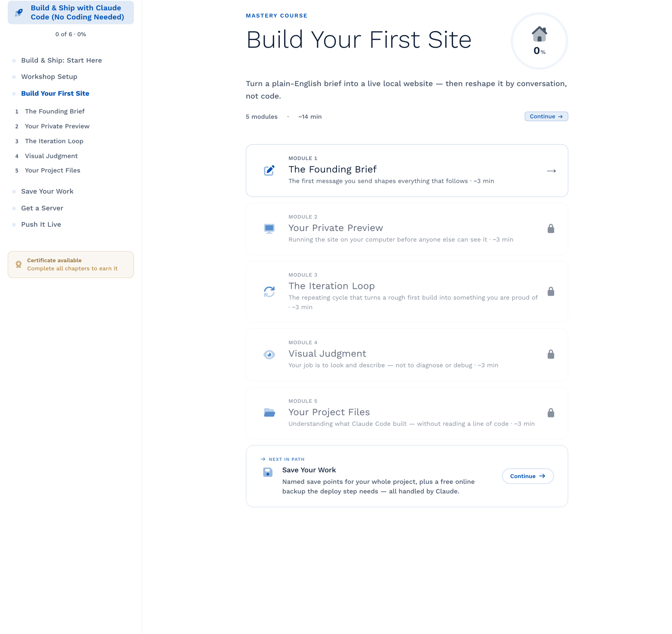The width and height of the screenshot is (672, 634).
Task: Click the rocket icon in course header
Action: (19, 13)
